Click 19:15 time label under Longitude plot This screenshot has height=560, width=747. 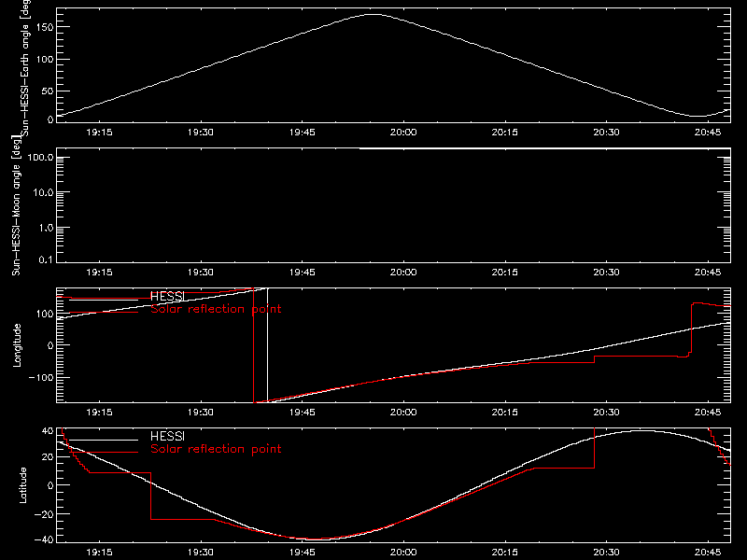click(x=99, y=412)
